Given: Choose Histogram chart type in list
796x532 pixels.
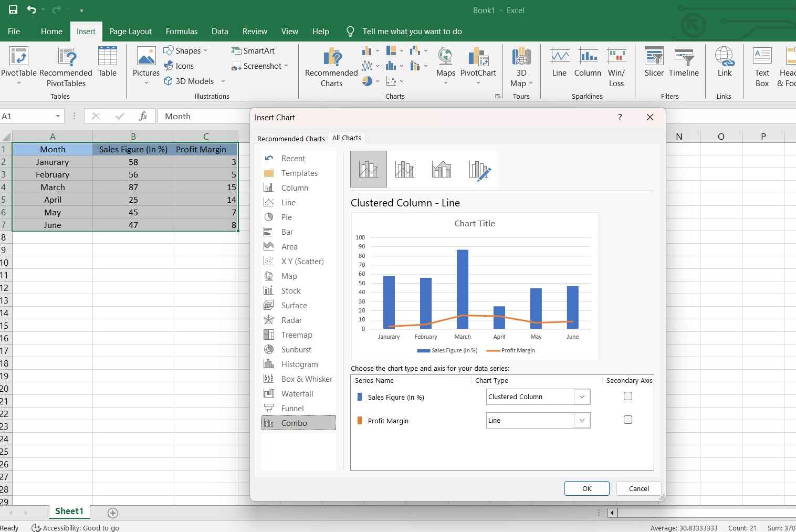Looking at the screenshot, I should pyautogui.click(x=299, y=364).
